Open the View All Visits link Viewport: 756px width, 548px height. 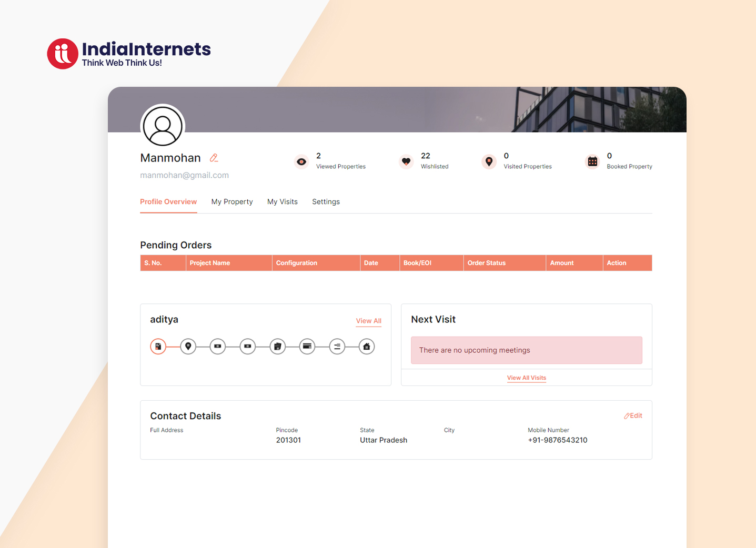(x=527, y=378)
